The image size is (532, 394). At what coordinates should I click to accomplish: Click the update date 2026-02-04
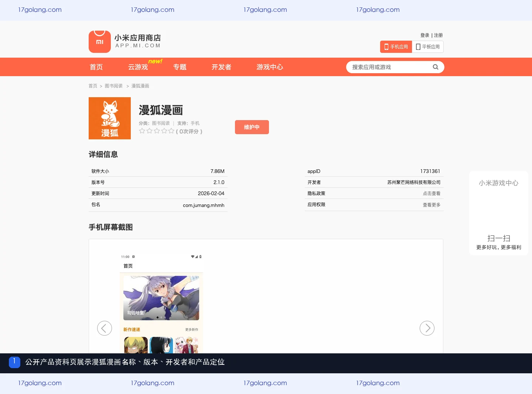coord(211,193)
